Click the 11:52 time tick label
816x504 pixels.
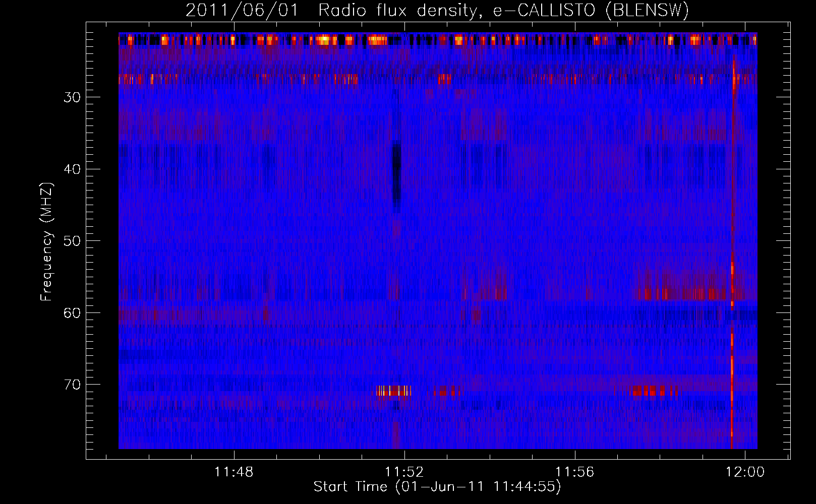point(404,472)
